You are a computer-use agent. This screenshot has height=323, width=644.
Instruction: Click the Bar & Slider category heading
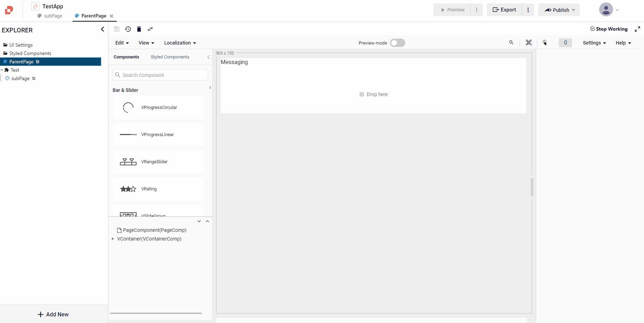pos(125,90)
